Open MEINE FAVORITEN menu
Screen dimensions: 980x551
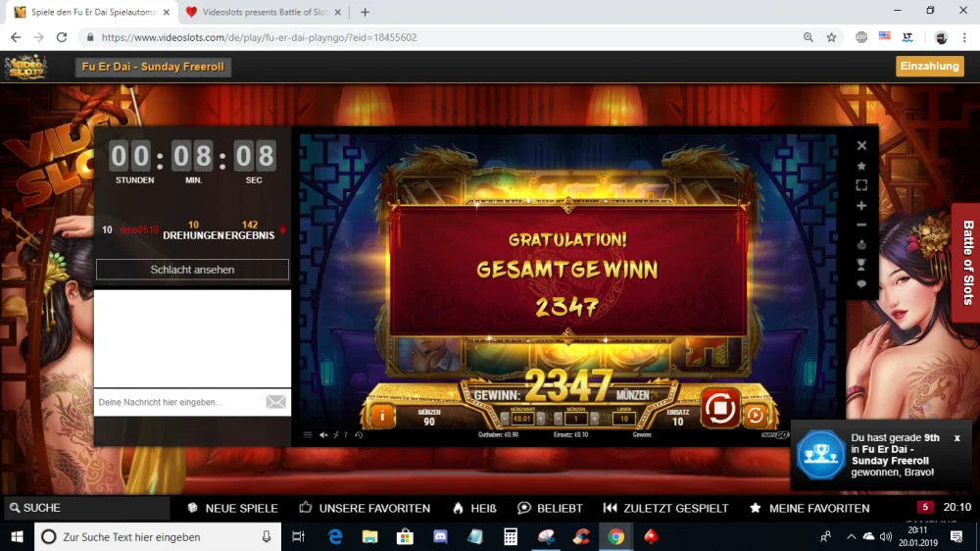click(809, 508)
